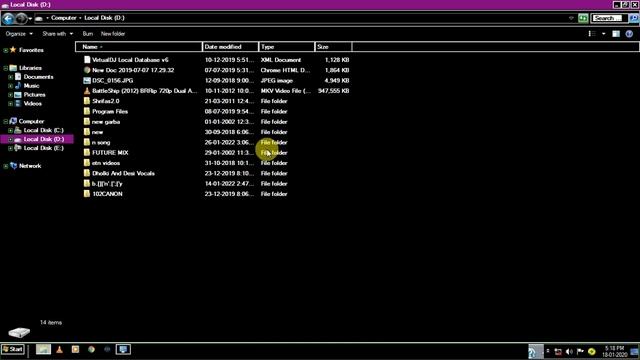Screen dimensions: 640x360
Task: Select the 102CANON folder icon
Action: coord(87,193)
